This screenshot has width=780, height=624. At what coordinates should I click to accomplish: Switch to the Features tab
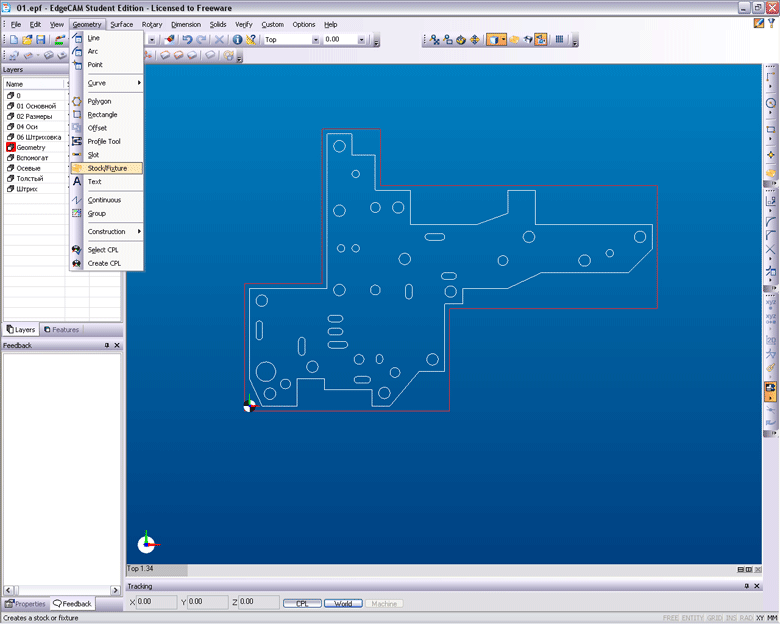[x=62, y=329]
